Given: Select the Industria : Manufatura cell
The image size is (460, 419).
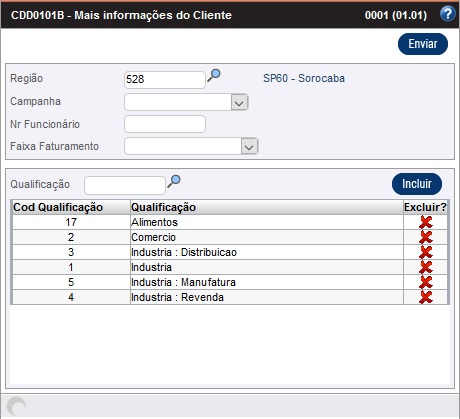Looking at the screenshot, I should click(x=267, y=282).
